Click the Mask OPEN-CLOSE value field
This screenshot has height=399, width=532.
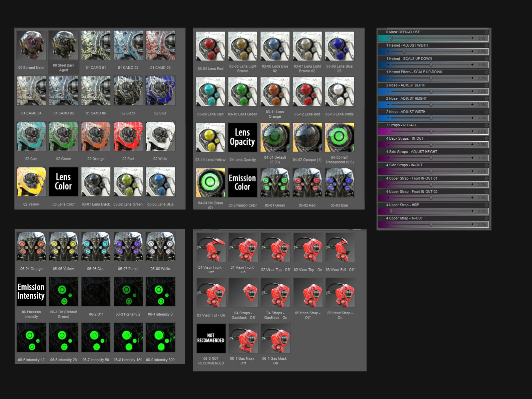pyautogui.click(x=481, y=38)
